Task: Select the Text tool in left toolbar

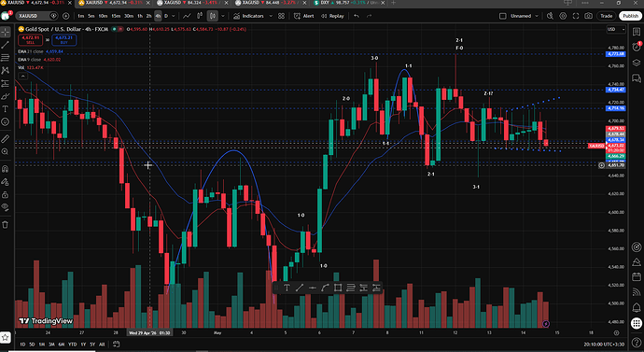Action: click(x=6, y=109)
